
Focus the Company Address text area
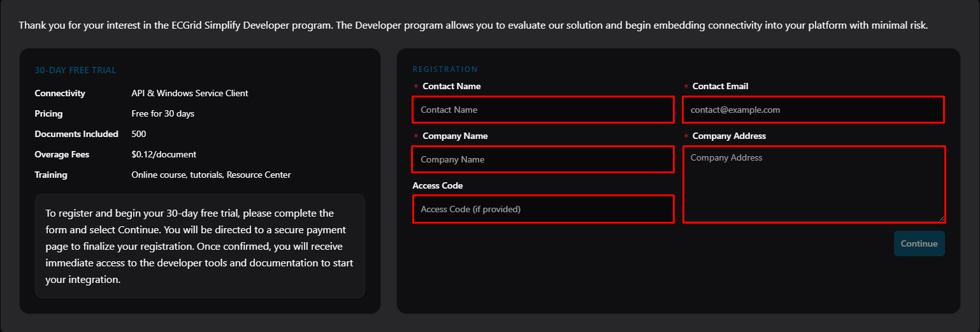point(814,184)
